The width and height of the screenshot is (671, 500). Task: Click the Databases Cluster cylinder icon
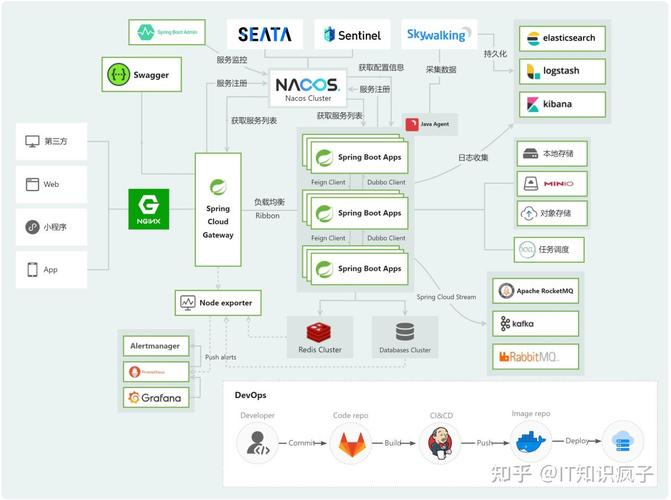(405, 332)
